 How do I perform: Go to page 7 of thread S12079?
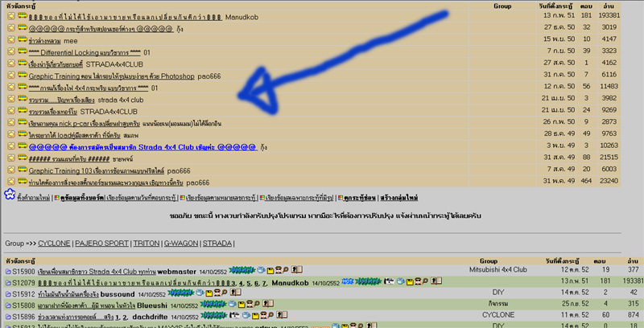(263, 283)
